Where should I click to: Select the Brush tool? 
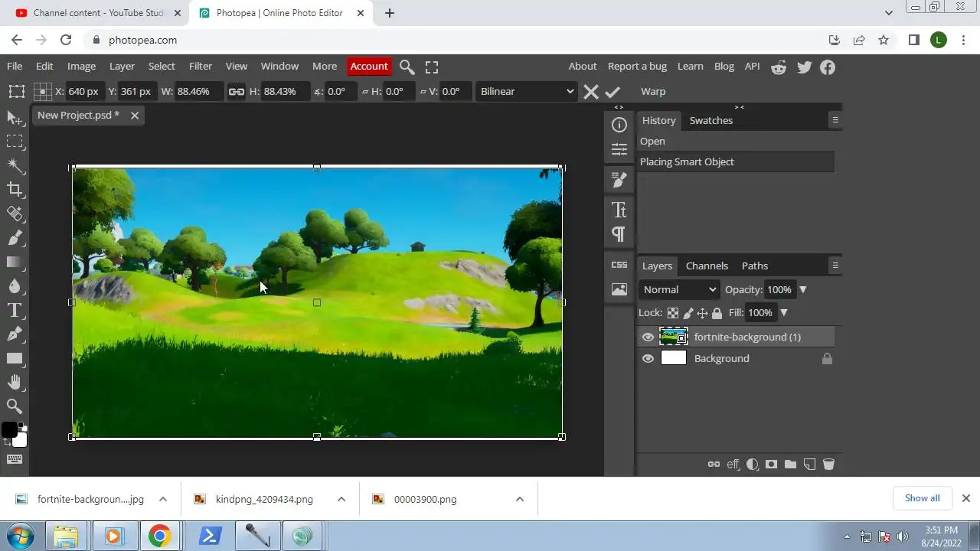point(15,238)
